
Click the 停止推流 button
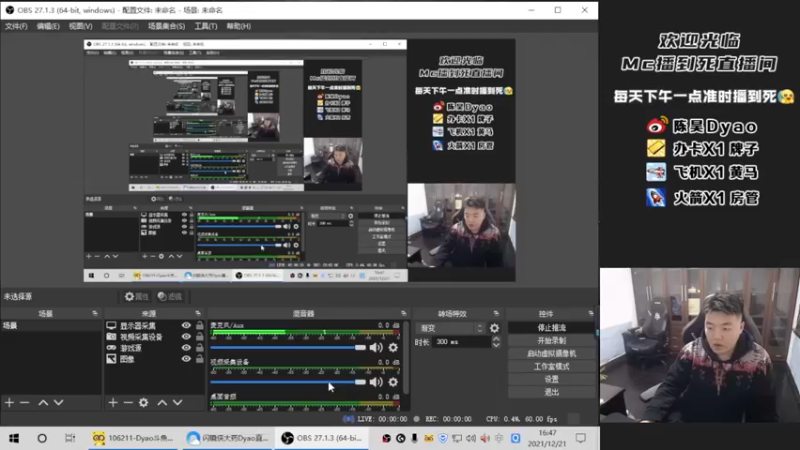coord(552,328)
